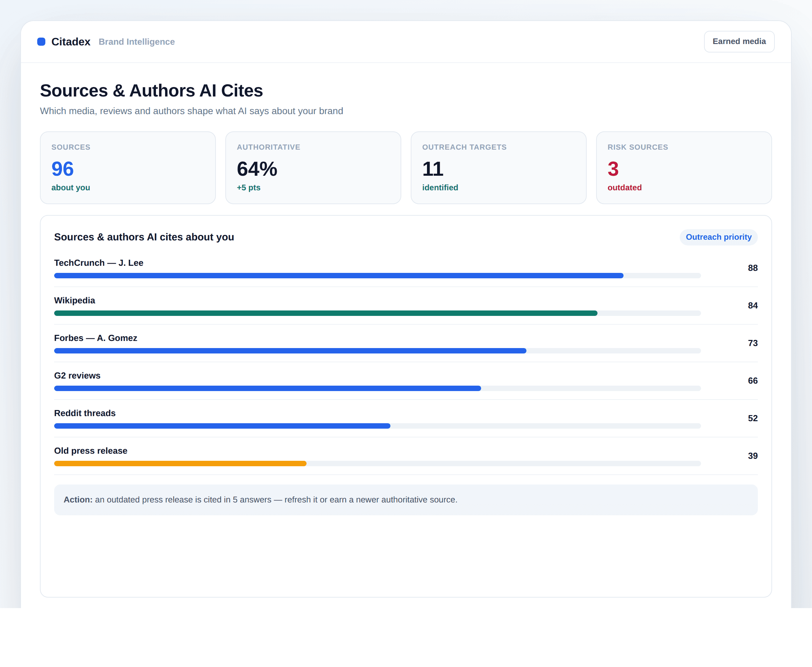Click the 'Sources & authors AI cites about you' title
812x667 pixels.
[144, 237]
